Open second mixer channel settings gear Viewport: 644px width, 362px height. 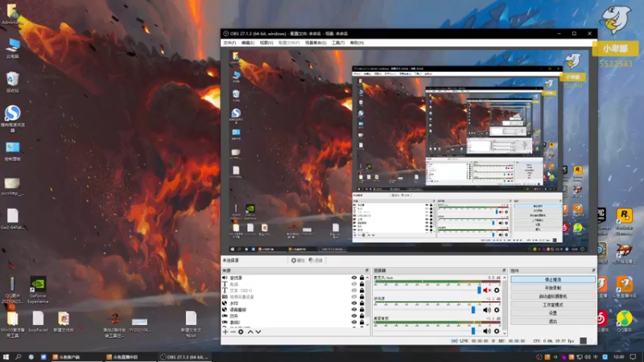497,310
